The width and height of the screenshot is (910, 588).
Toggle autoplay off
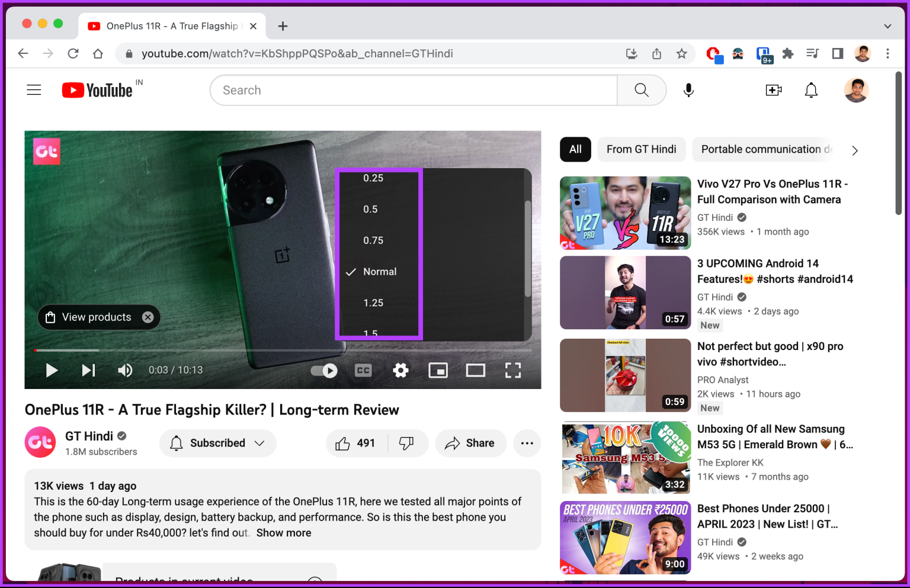323,370
